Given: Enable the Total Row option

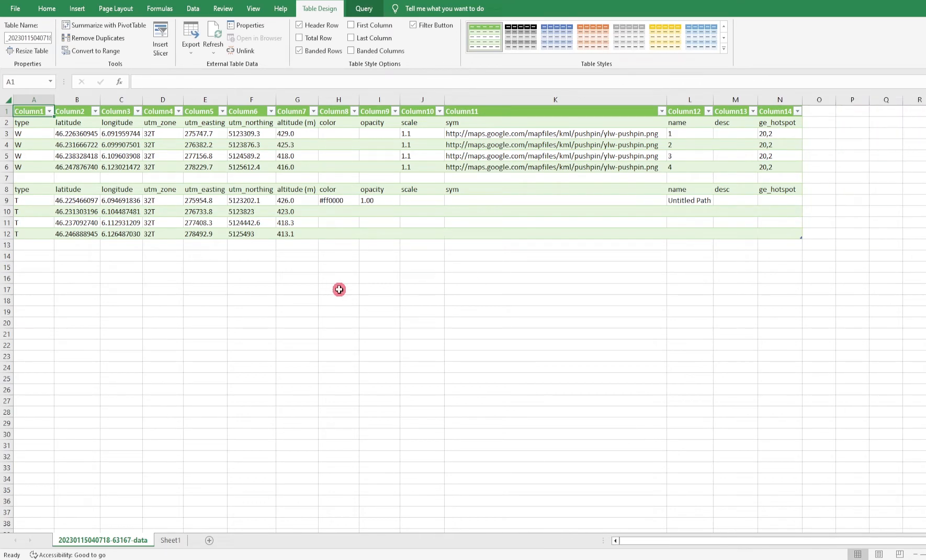Looking at the screenshot, I should (298, 38).
